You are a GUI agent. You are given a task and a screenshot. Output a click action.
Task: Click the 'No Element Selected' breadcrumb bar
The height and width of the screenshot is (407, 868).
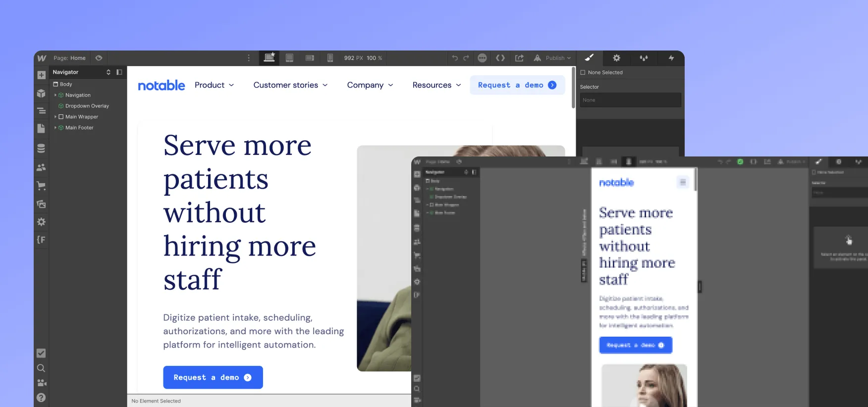[270, 401]
